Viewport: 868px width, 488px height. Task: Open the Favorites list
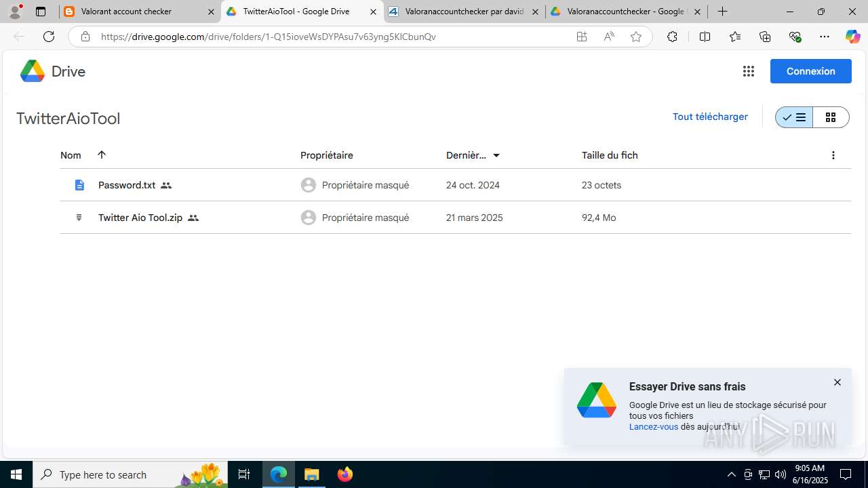point(735,37)
